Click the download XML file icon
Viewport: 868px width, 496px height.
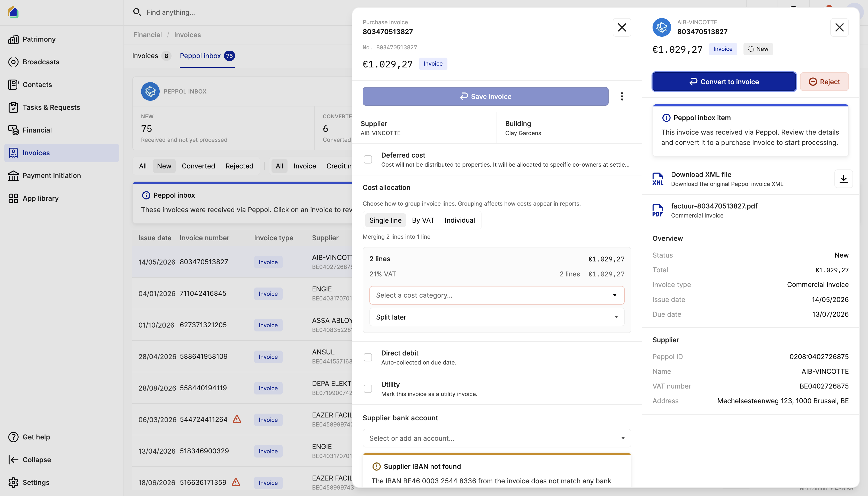tap(843, 179)
